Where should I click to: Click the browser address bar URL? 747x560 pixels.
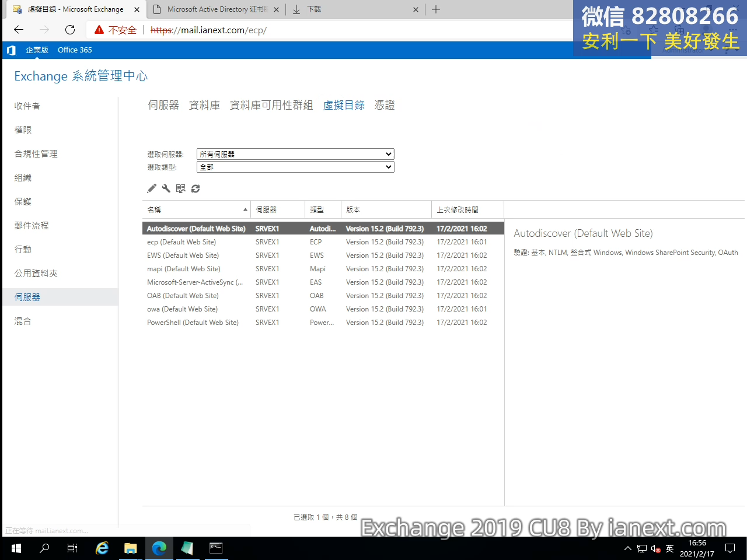[x=208, y=30]
